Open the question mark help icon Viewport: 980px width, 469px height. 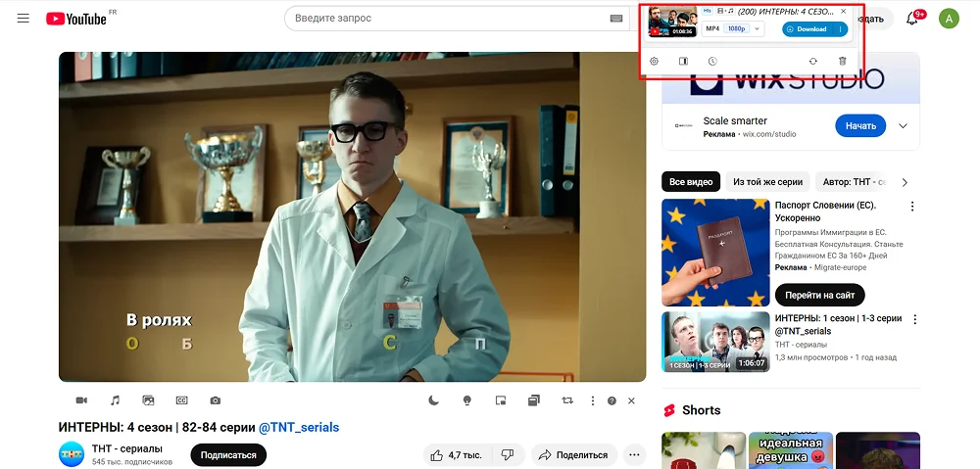click(x=612, y=400)
